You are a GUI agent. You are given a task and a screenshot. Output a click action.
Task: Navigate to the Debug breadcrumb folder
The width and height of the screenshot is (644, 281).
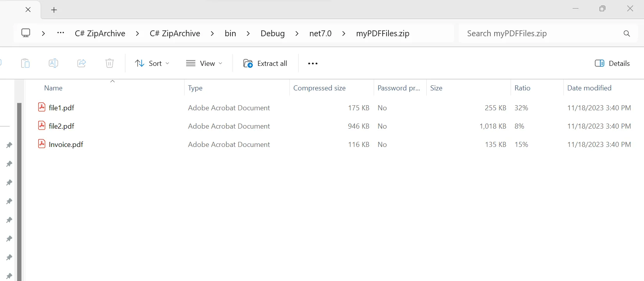click(272, 34)
